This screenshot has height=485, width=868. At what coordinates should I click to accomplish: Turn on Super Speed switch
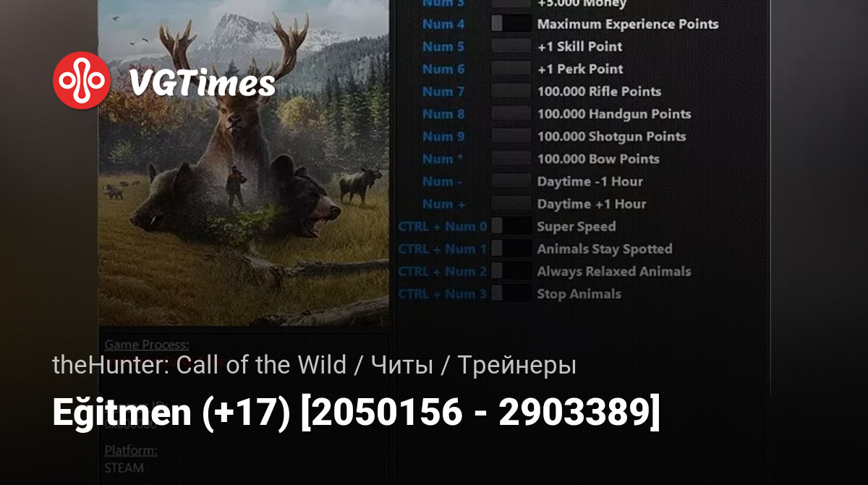coord(511,225)
